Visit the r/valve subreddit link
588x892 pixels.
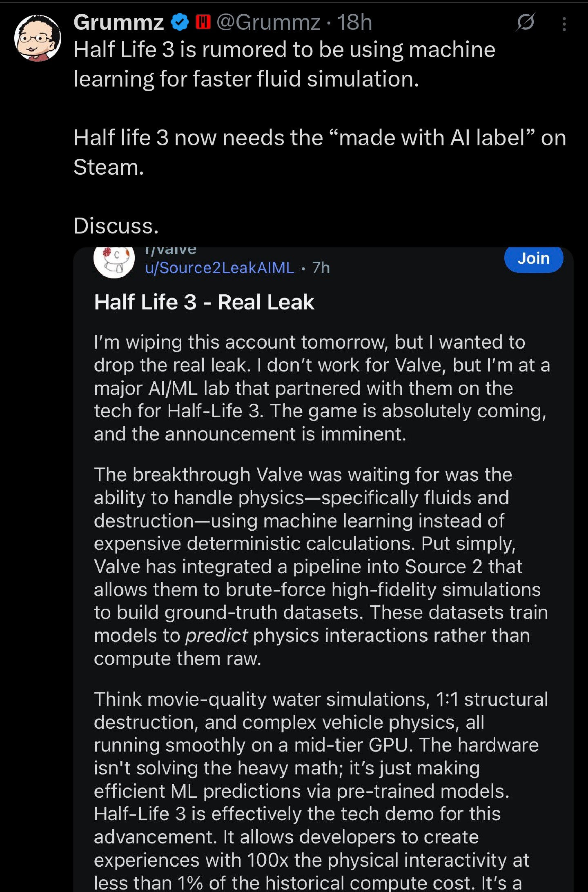point(171,250)
